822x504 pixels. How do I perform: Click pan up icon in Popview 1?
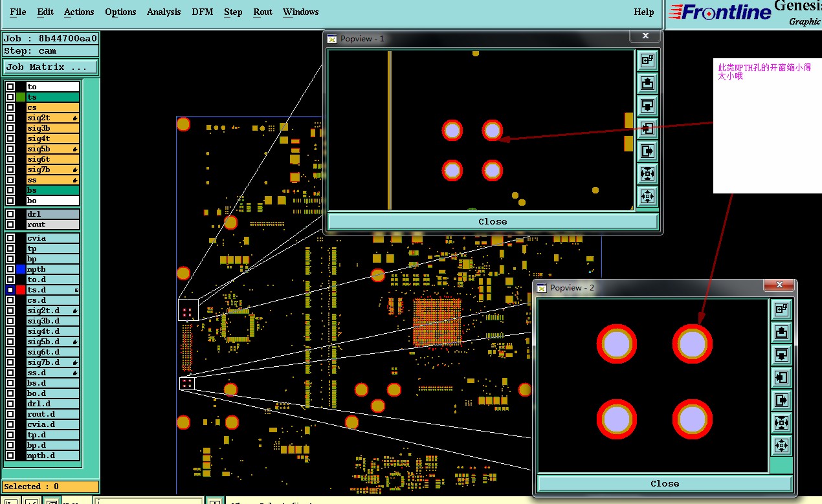click(x=647, y=83)
